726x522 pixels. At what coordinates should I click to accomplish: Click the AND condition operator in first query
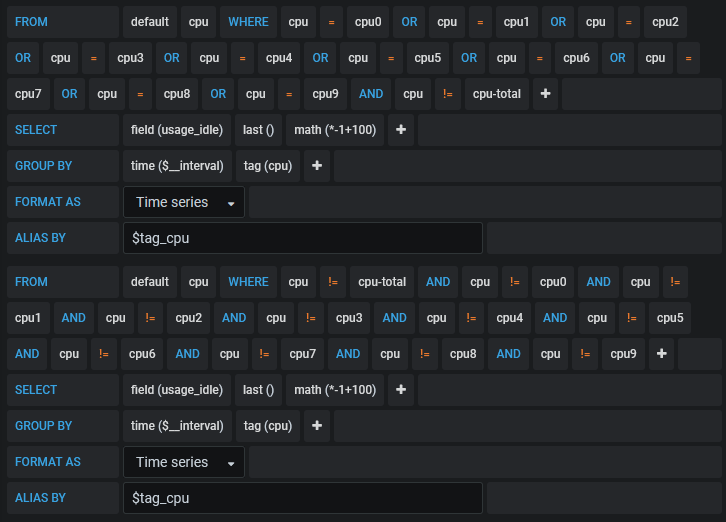[x=371, y=94]
